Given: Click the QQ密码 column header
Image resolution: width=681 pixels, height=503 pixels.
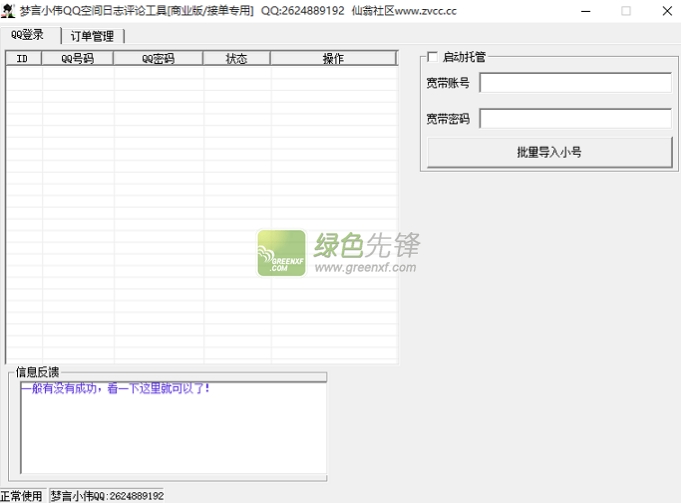Looking at the screenshot, I should [158, 58].
